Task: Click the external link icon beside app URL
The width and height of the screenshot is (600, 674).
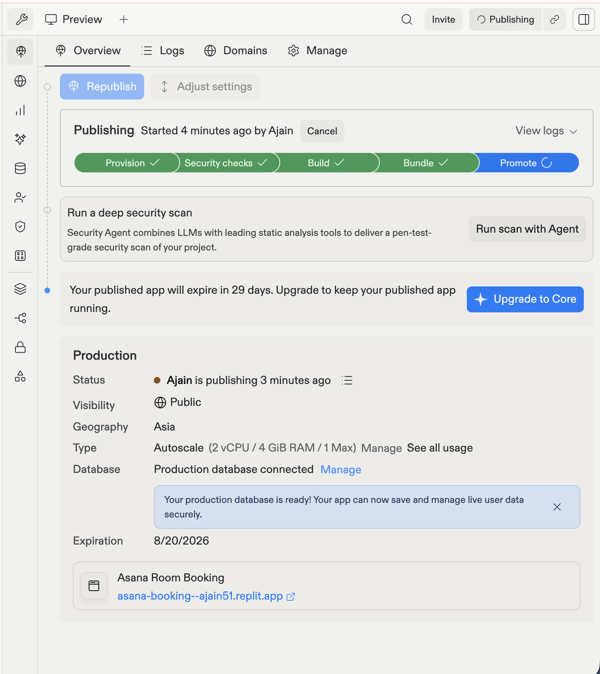Action: point(291,597)
